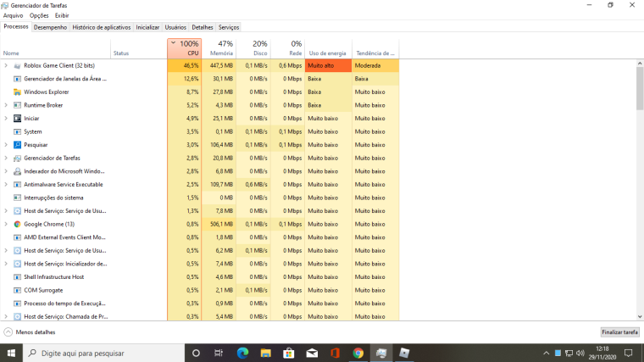Open the Exibir menu

click(62, 15)
